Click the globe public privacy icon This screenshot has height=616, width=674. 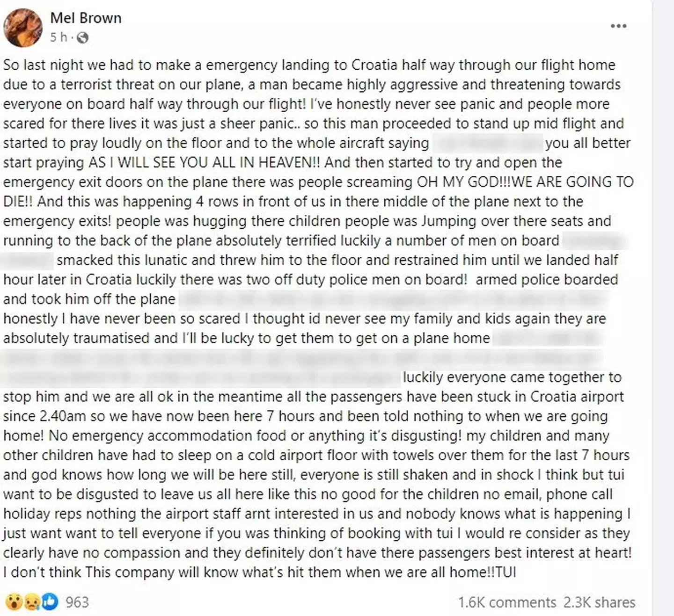click(82, 37)
